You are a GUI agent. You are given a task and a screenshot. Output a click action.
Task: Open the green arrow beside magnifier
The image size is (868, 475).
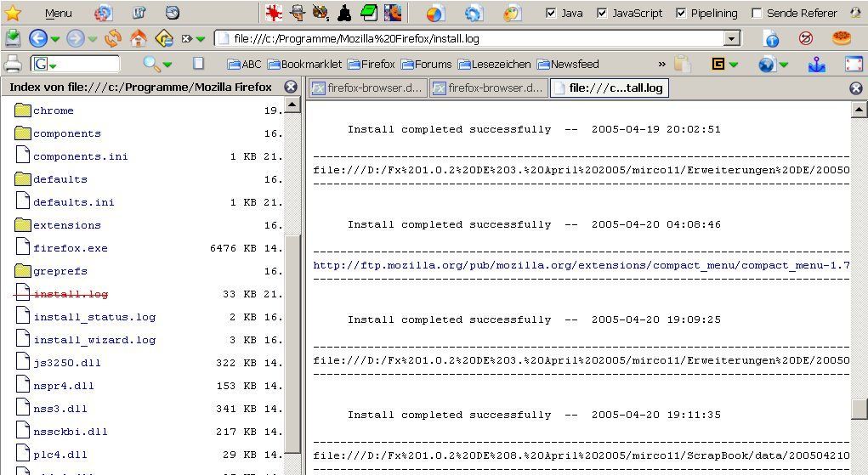tap(167, 65)
